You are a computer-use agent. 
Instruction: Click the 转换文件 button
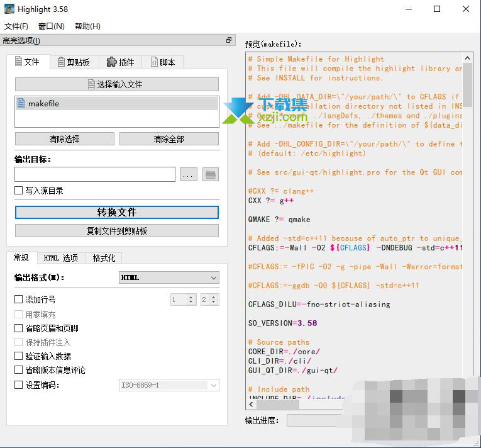(117, 212)
